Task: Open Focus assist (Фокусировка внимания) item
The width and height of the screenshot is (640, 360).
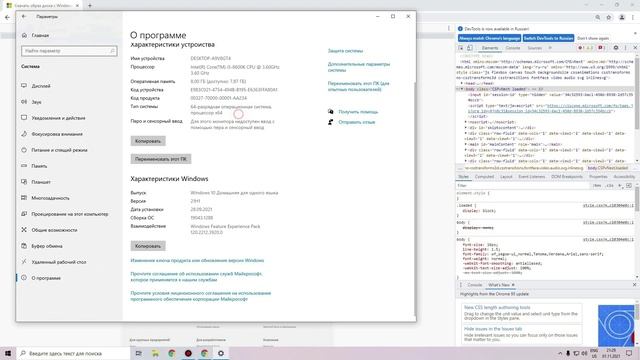Action: coord(57,134)
